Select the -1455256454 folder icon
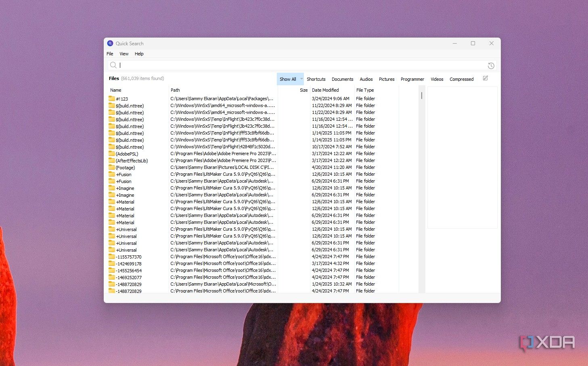The height and width of the screenshot is (366, 588). [x=112, y=270]
